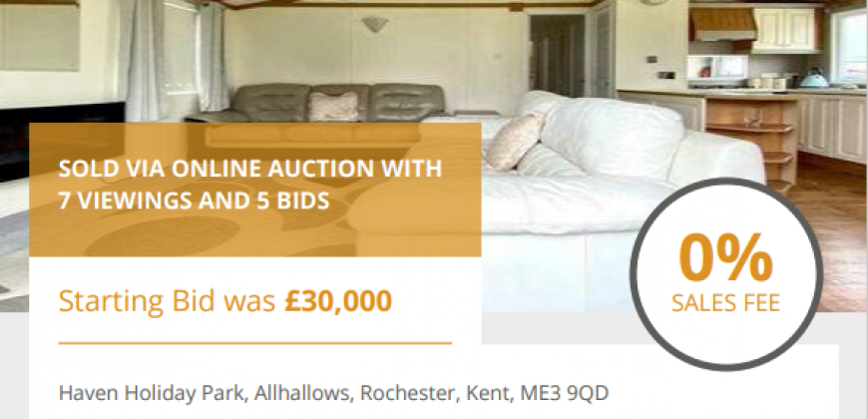Click the teal kettle on the kitchen counter
The width and height of the screenshot is (868, 419).
point(814,78)
